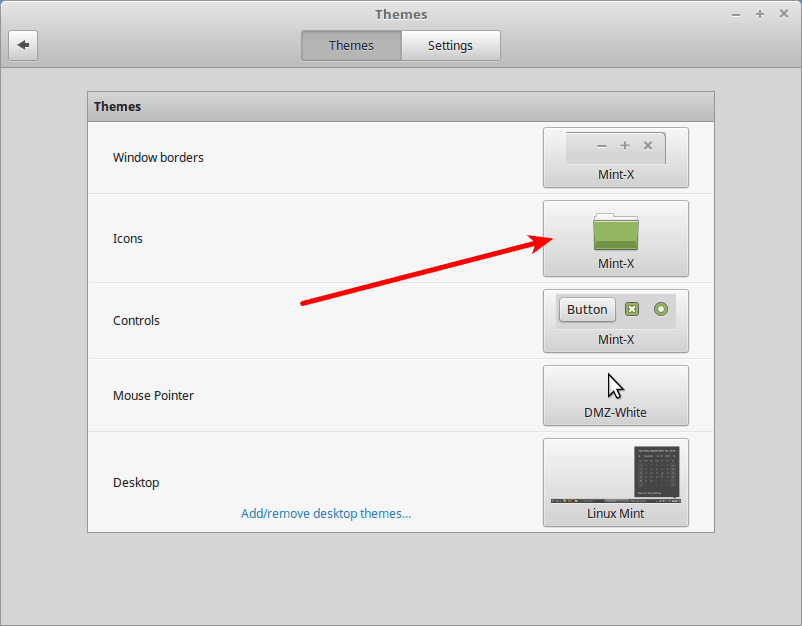
Task: Open the Mint-X controls theme selector
Action: pyautogui.click(x=615, y=321)
